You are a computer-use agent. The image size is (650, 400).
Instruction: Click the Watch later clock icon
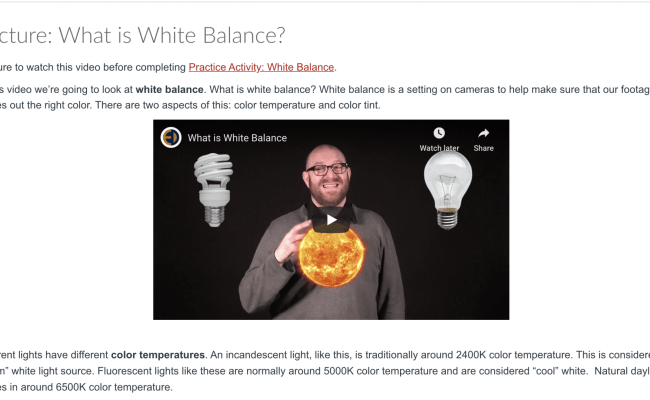click(439, 133)
